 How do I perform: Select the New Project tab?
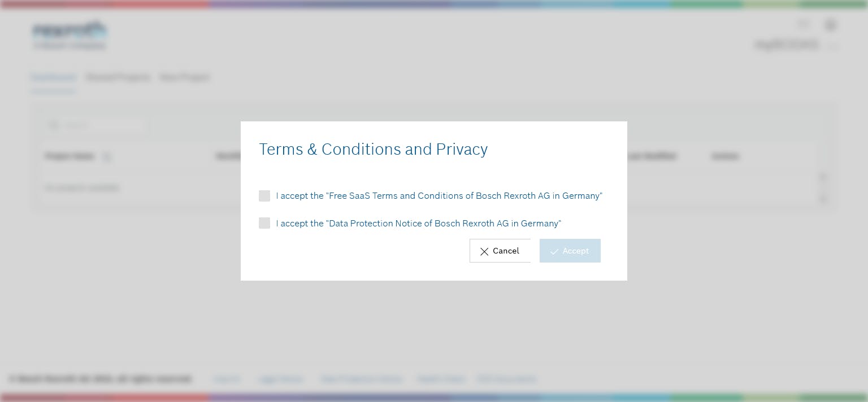pos(185,77)
